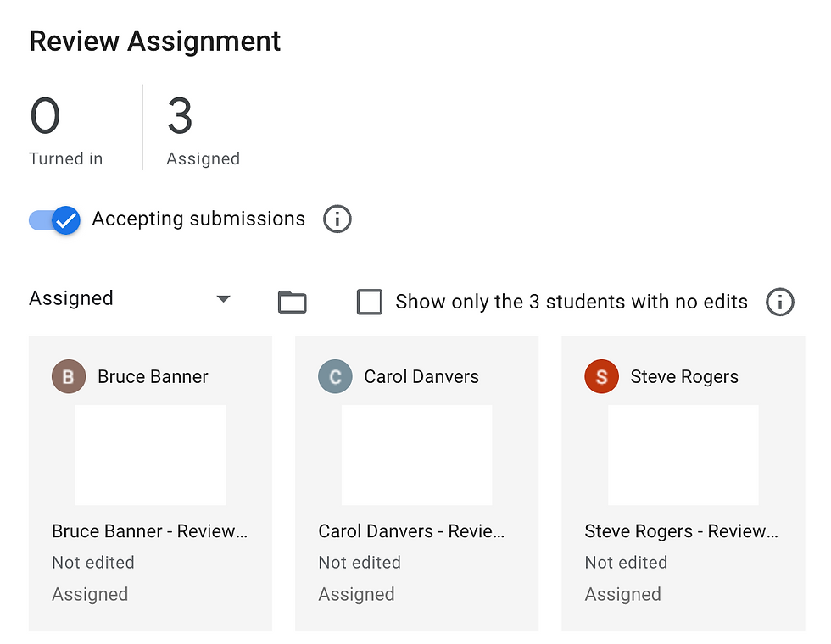The width and height of the screenshot is (831, 644).
Task: Click info icon beside Accepting submissions
Action: [x=337, y=219]
